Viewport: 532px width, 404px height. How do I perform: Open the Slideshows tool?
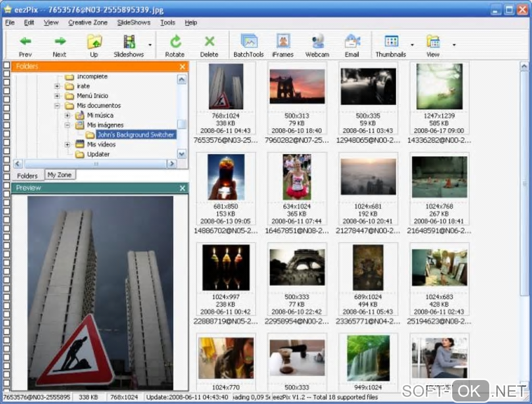coord(129,46)
